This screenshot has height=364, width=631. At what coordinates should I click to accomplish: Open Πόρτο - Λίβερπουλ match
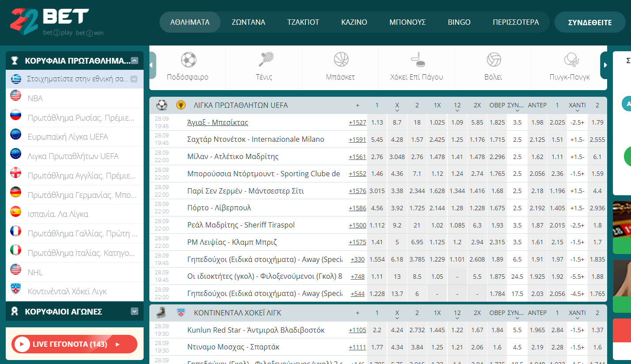[x=219, y=208]
